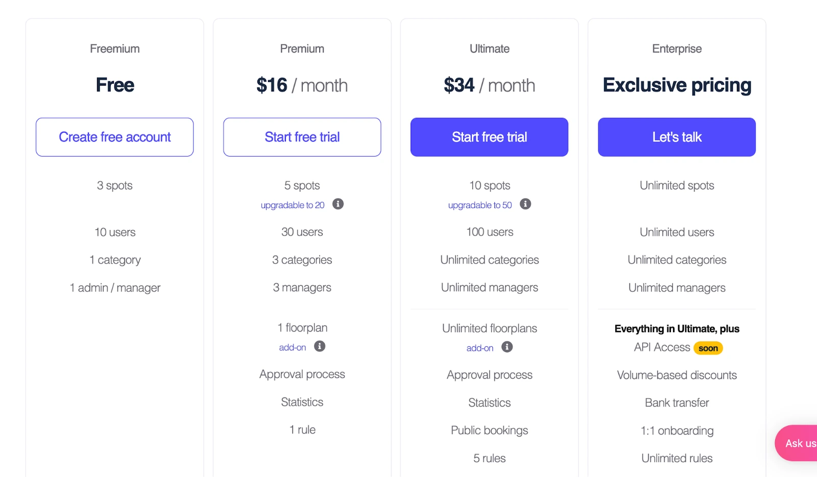Click the 'add-on' link under 1 floorplan
Screen dimensions: 817x504
(x=293, y=347)
